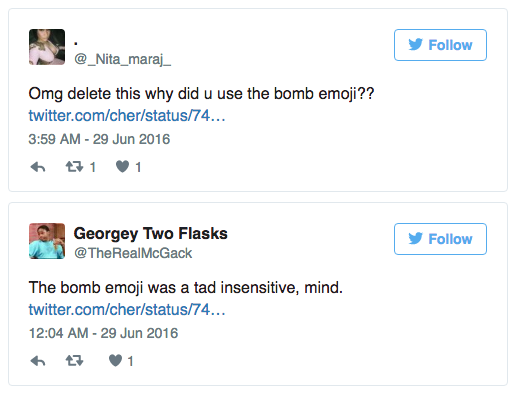Open Georgey Two Flasks profile picture
This screenshot has height=394, width=525.
[47, 241]
